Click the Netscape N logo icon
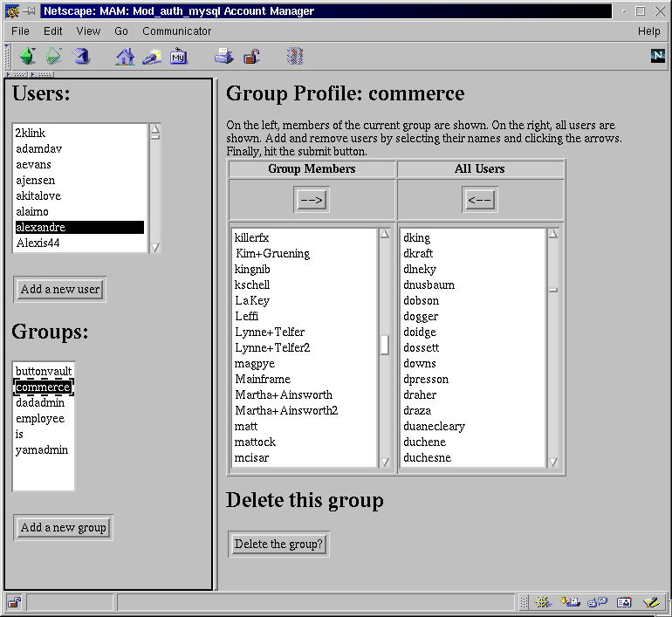 coord(657,56)
